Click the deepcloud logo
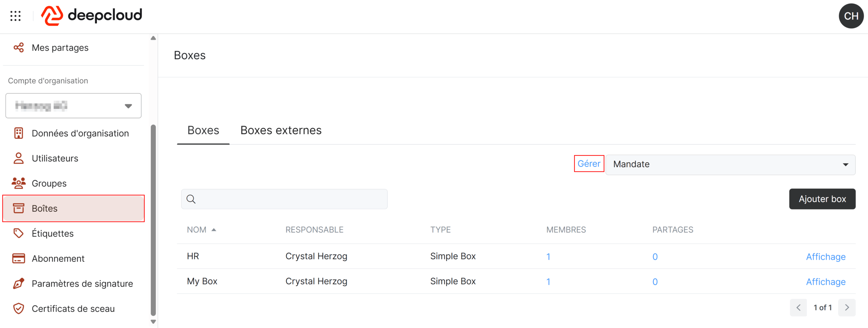Viewport: 868px width, 328px height. coord(92,16)
